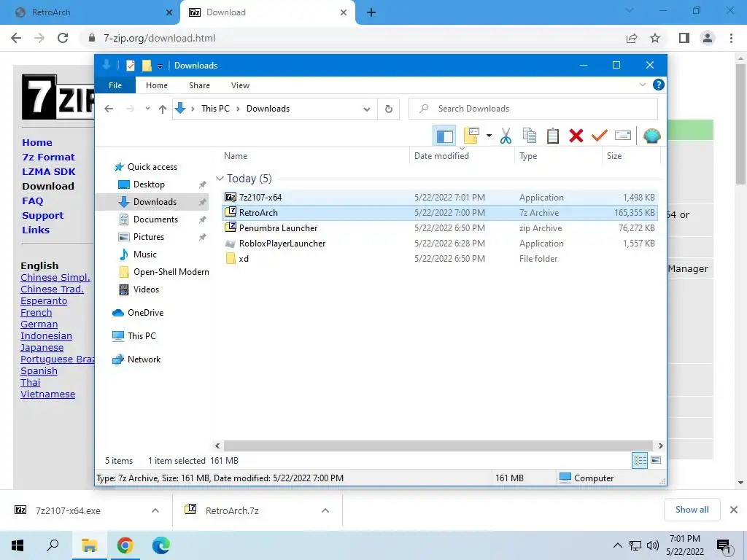Sort by the Name column header

pyautogui.click(x=314, y=156)
